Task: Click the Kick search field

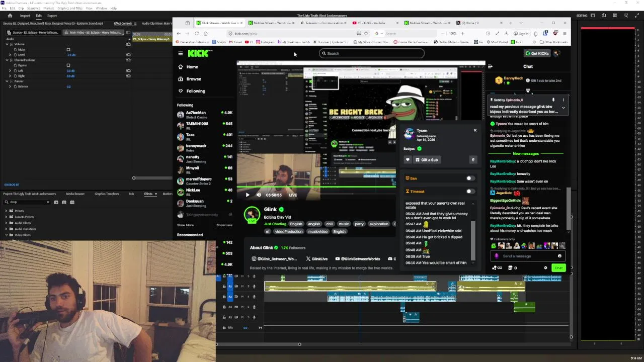Action: tap(371, 53)
